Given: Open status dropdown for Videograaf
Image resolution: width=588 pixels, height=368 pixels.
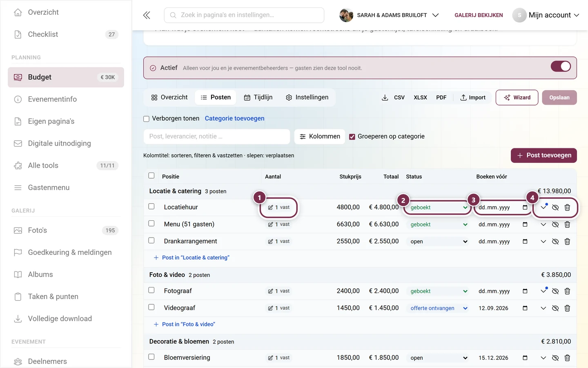Looking at the screenshot, I should (439, 308).
